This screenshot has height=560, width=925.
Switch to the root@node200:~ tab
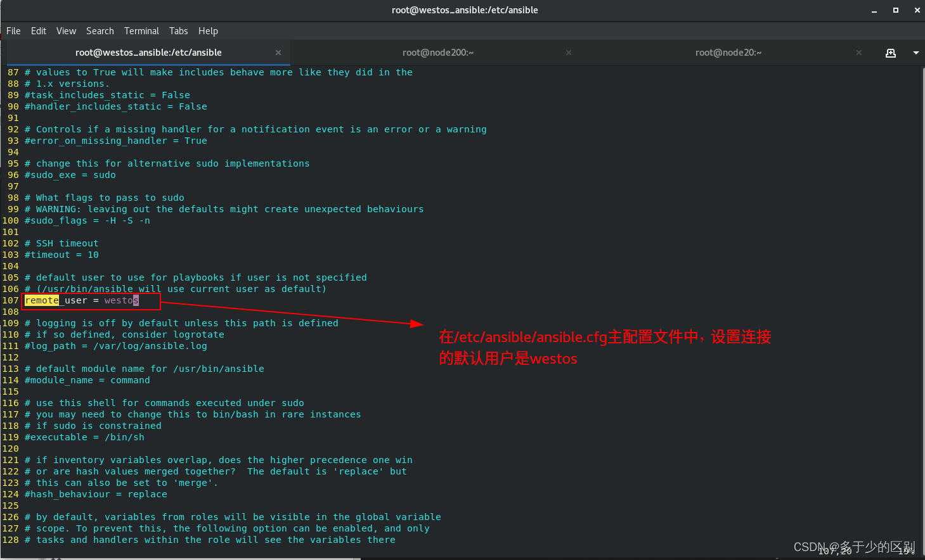coord(438,53)
